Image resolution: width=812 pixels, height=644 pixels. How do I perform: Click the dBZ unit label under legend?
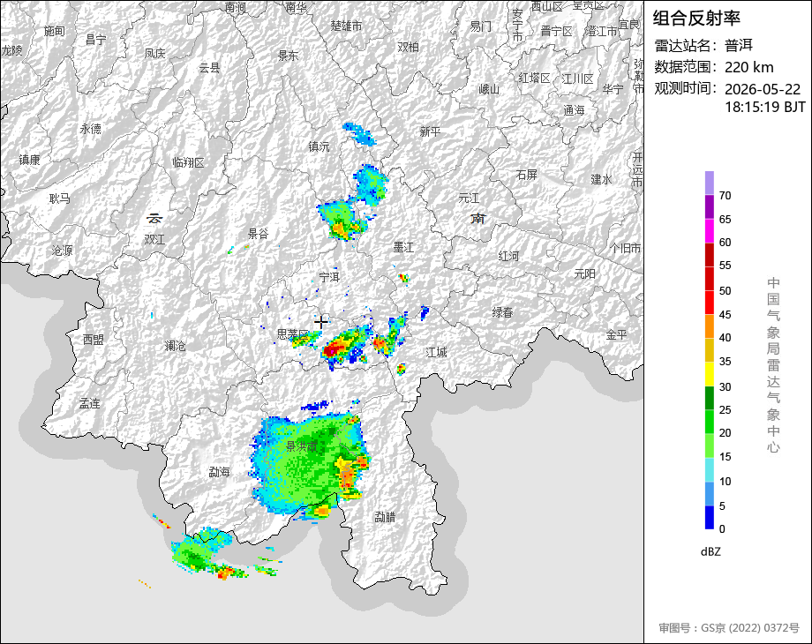point(710,552)
